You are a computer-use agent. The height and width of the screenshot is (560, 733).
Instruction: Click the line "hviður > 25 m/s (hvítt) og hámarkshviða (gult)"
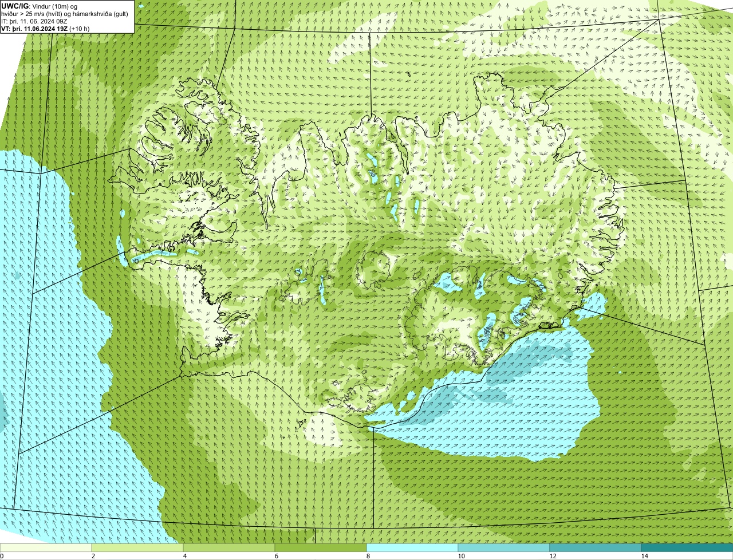65,13
